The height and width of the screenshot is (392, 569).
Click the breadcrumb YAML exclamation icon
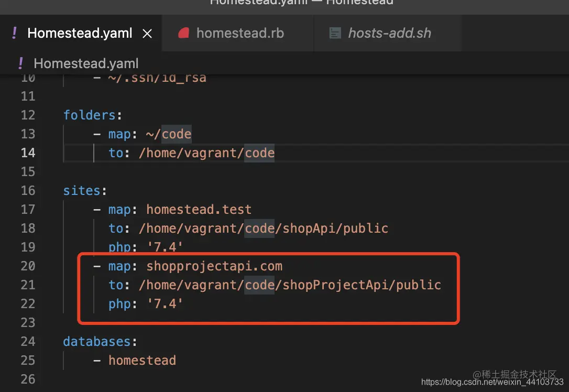pyautogui.click(x=20, y=63)
